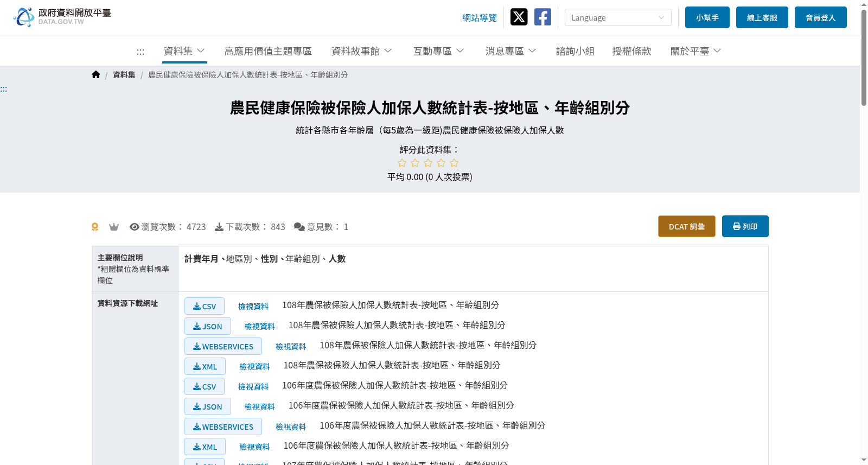Click the 政府資料開放平臺 site logo

62,17
